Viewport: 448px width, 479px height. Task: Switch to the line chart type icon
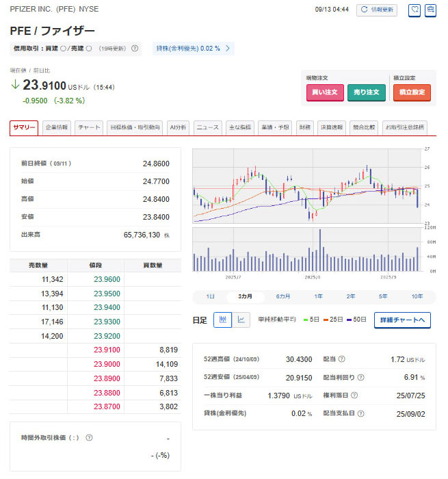tap(241, 320)
